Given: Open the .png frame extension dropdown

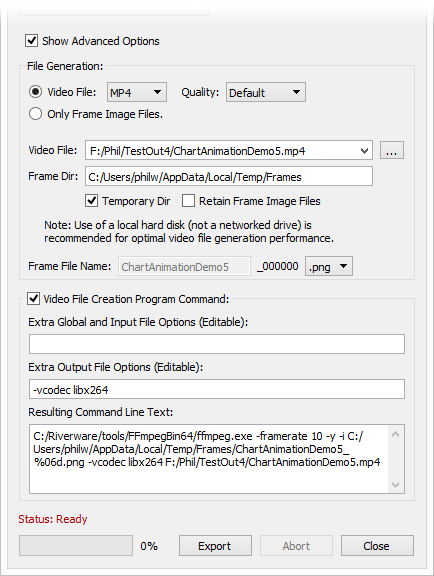Looking at the screenshot, I should (x=329, y=266).
